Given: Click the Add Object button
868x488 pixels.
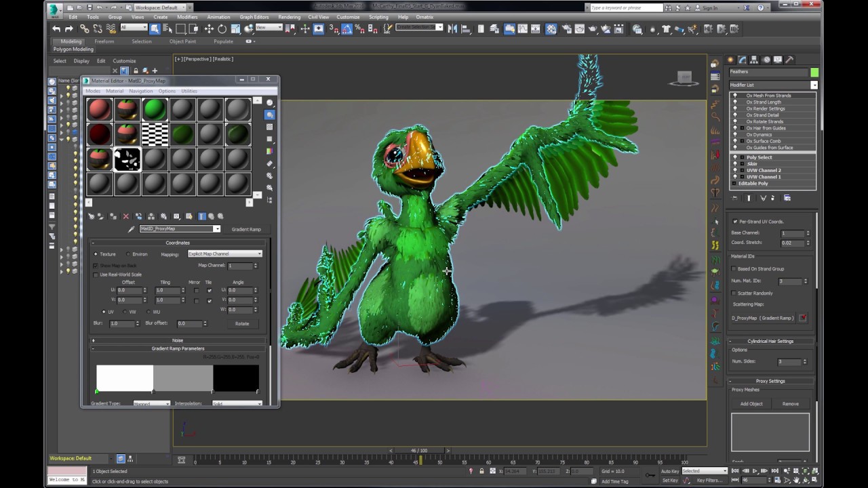Looking at the screenshot, I should tap(751, 403).
